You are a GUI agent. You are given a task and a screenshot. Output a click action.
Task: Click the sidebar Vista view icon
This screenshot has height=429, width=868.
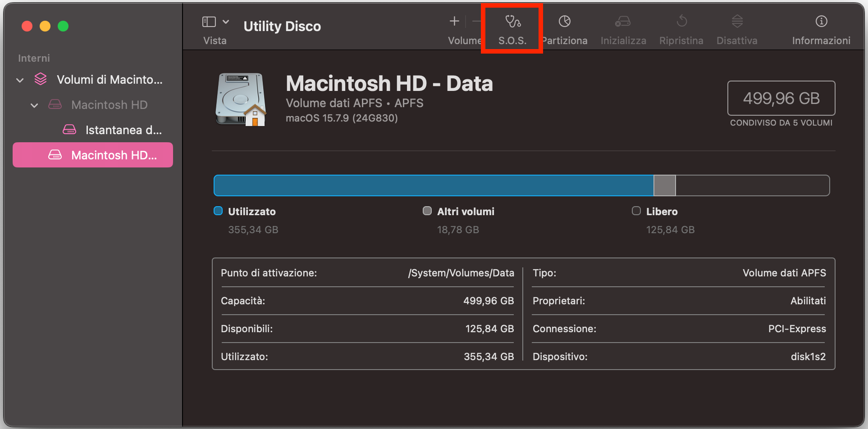coord(209,22)
